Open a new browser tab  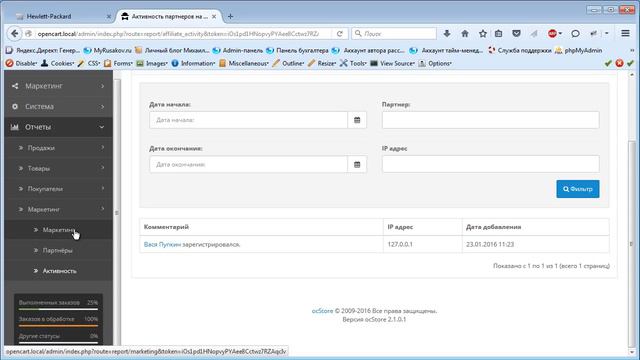(x=230, y=16)
